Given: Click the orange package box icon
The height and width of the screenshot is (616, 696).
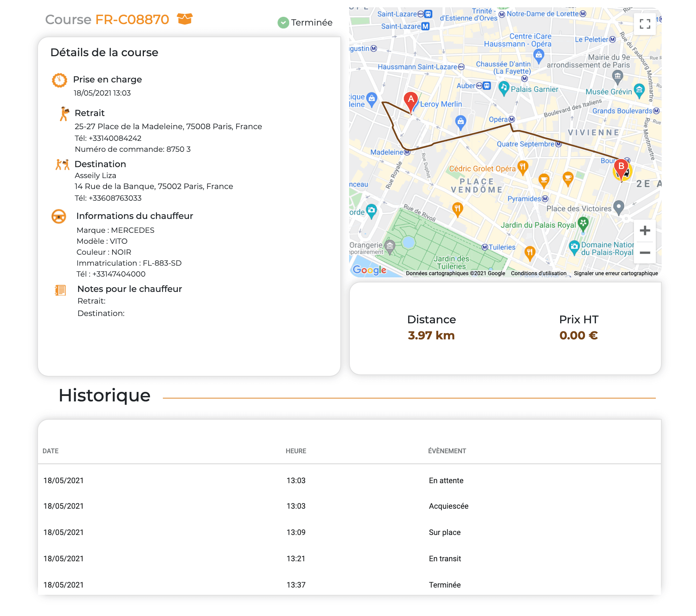Looking at the screenshot, I should pos(185,19).
